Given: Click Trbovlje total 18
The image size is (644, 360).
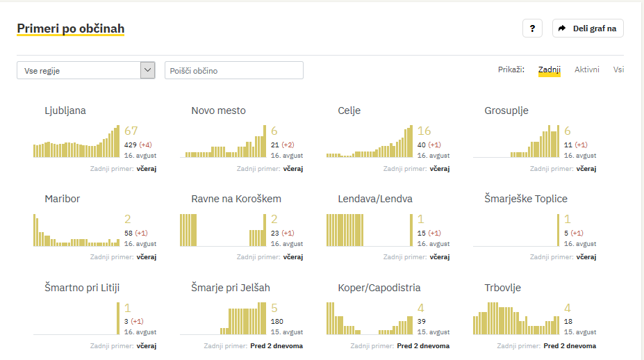Looking at the screenshot, I should [x=568, y=321].
